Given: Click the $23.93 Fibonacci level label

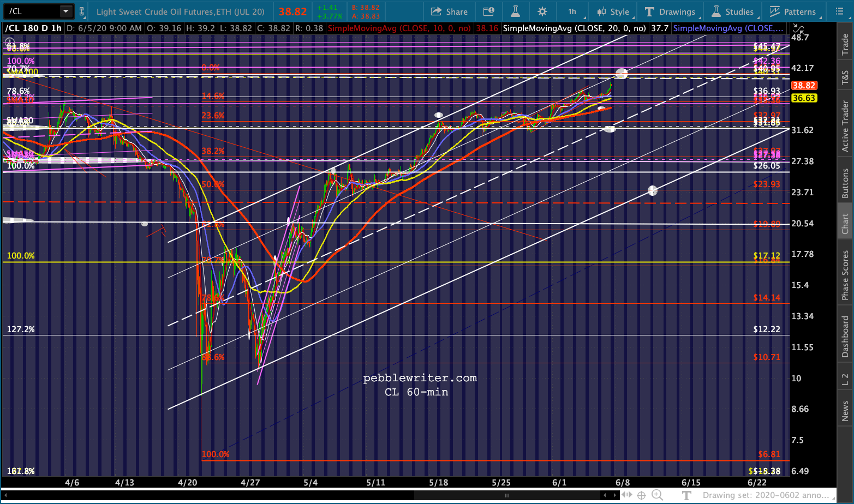Looking at the screenshot, I should 767,184.
